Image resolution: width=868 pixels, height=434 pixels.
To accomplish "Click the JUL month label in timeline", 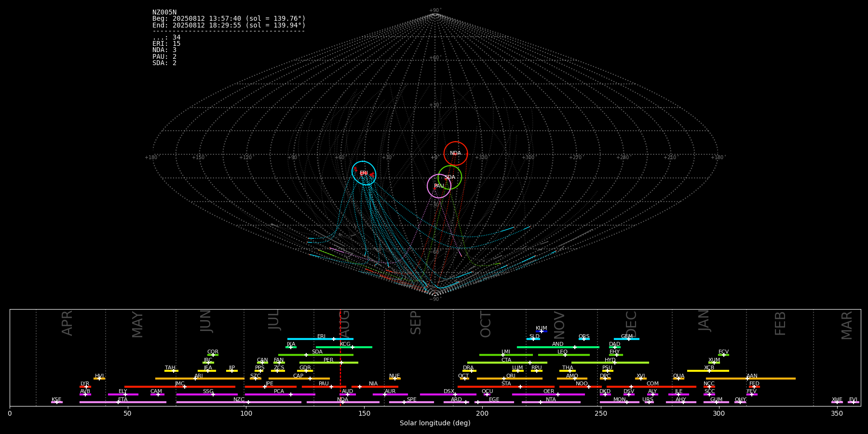I will pos(274,320).
